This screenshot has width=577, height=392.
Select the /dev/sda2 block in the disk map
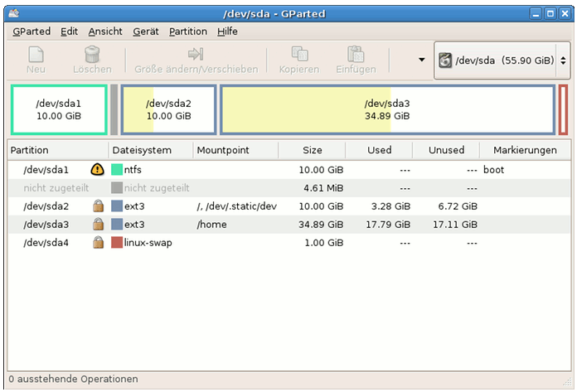click(x=168, y=109)
